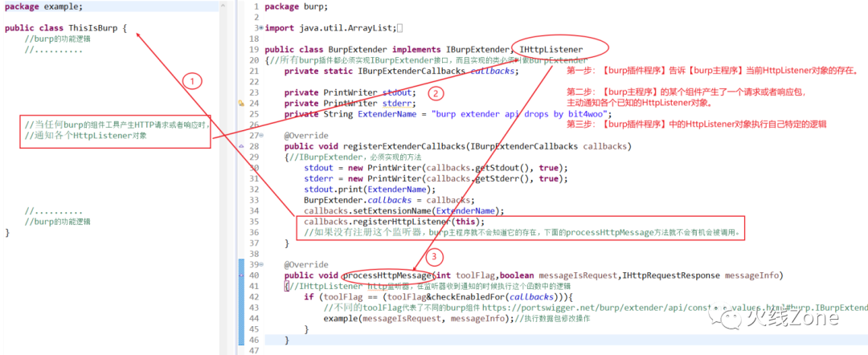868x355 pixels.
Task: Click the string "burp extender api drops by bit4woo"
Action: (x=520, y=115)
